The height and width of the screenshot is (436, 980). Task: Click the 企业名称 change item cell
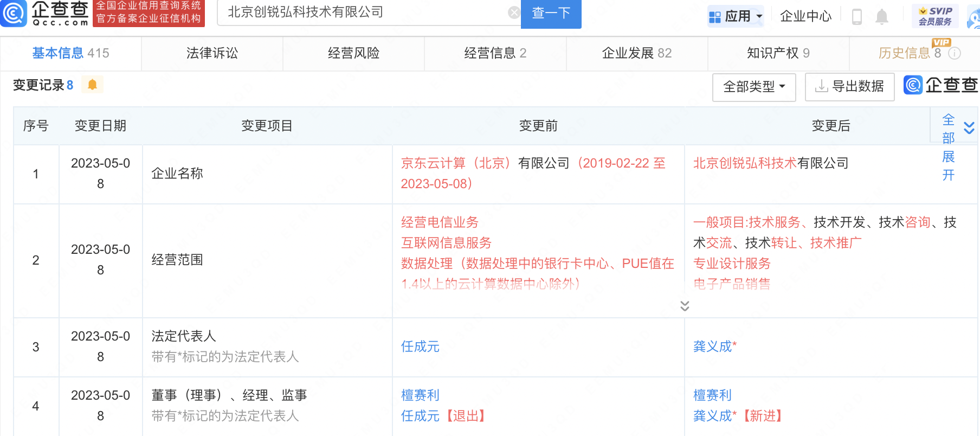point(267,174)
